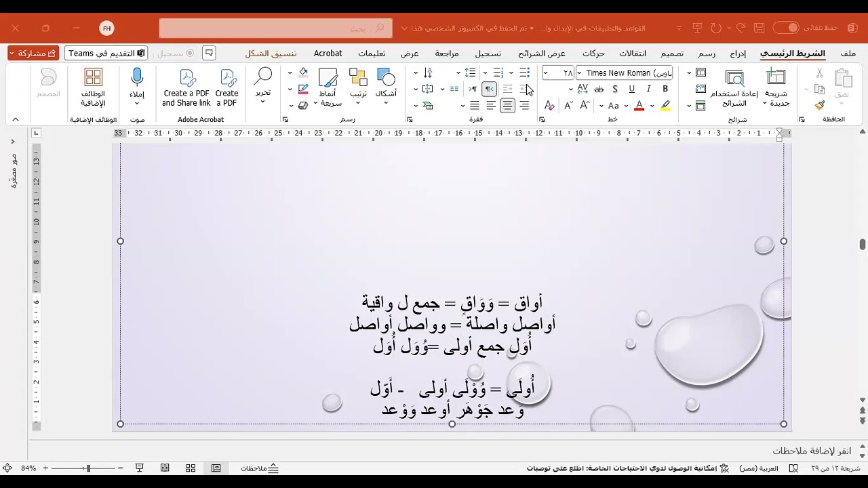Screen dimensions: 868x488
Task: Increase font size (large A)
Action: click(x=584, y=106)
